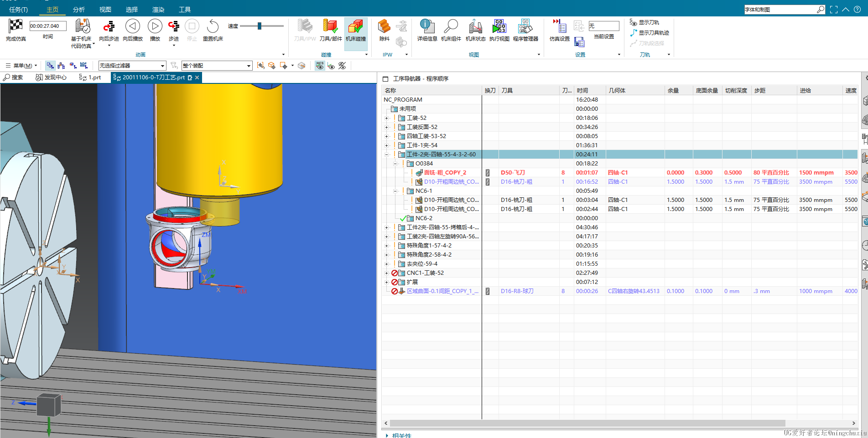The image size is (868, 438).
Task: Open 基于机床代码仿真 tool
Action: coord(83,26)
